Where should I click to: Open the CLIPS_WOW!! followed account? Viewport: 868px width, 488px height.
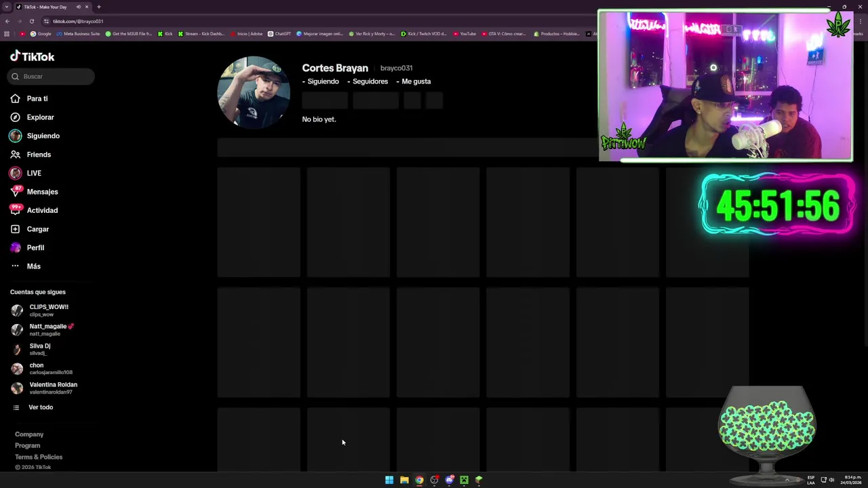tap(41, 310)
